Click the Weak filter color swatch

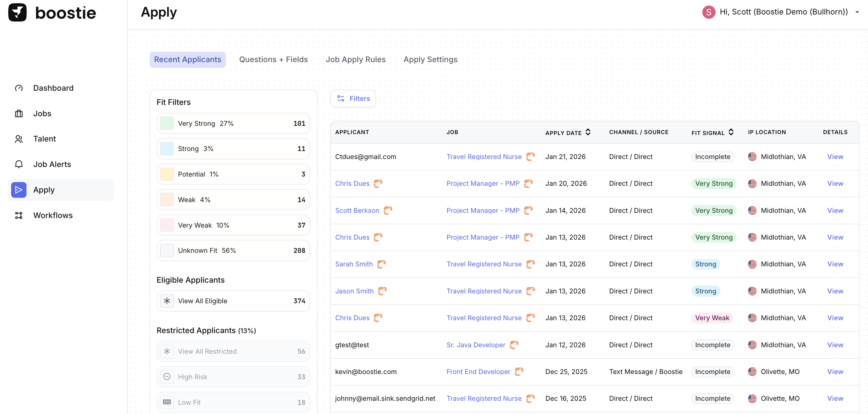[167, 200]
